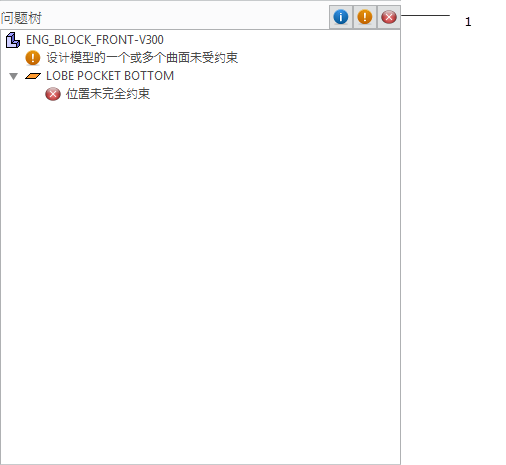
Task: Collapse the LOBE POCKET BOTTOM node
Action: [x=13, y=76]
